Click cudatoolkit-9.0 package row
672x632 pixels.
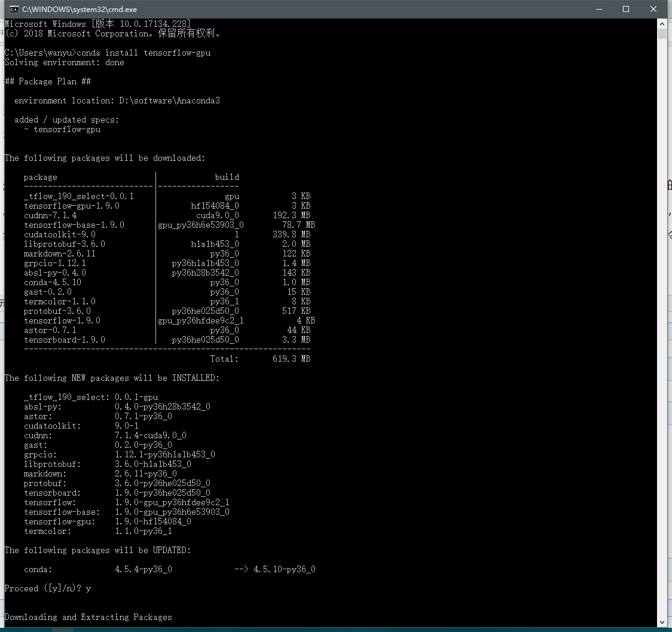(167, 235)
